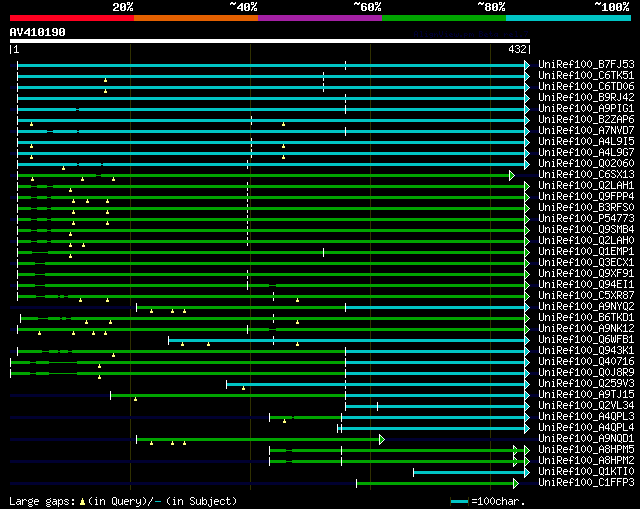Select the UniRef100_Q259V3 label

586,384
